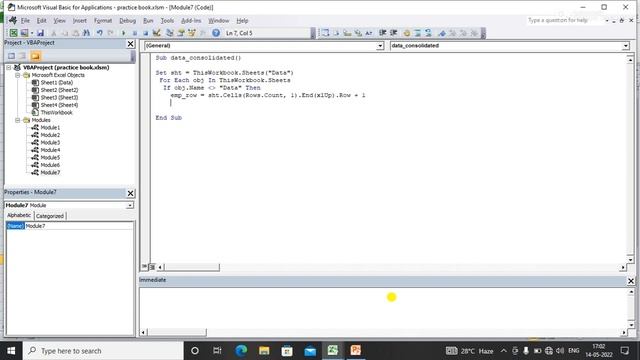Open the Debug menu
This screenshot has height=360, width=640.
point(127,20)
